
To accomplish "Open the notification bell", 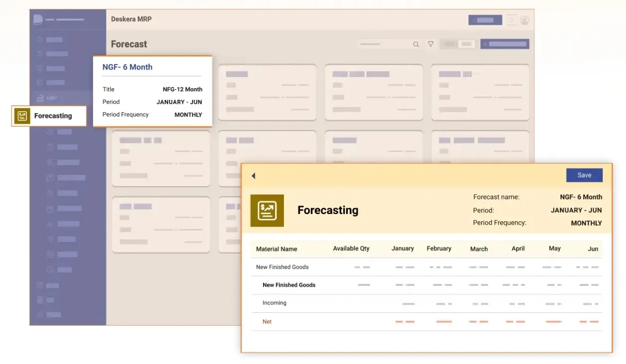I will (x=511, y=20).
